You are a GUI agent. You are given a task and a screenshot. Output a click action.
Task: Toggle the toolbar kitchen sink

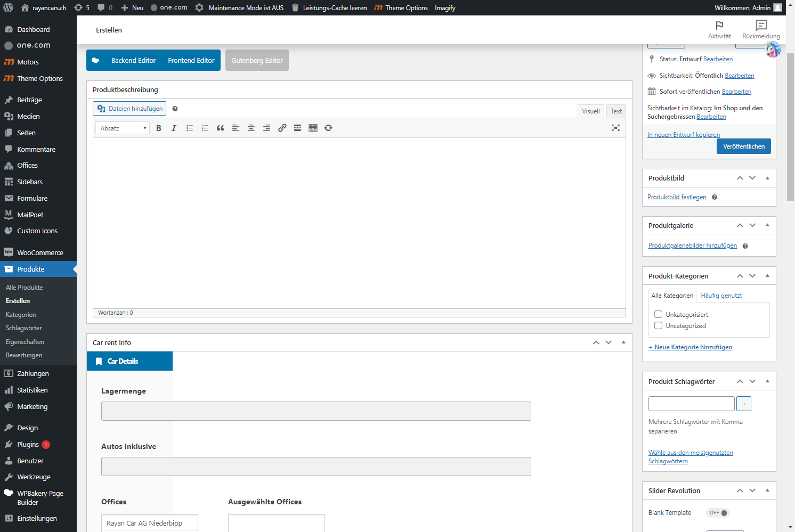[313, 128]
